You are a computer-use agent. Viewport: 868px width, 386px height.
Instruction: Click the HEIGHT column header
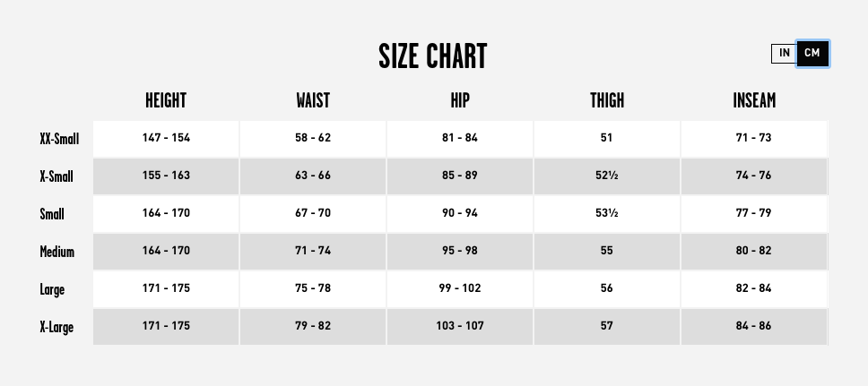[166, 100]
